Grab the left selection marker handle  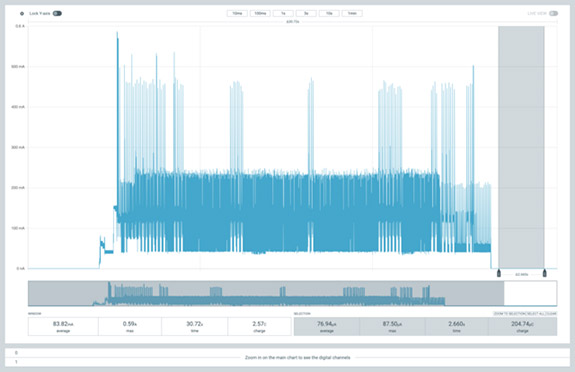point(499,273)
